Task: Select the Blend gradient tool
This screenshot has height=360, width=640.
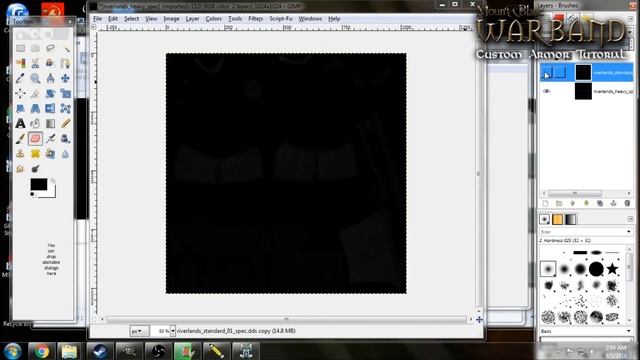Action: tap(50, 123)
